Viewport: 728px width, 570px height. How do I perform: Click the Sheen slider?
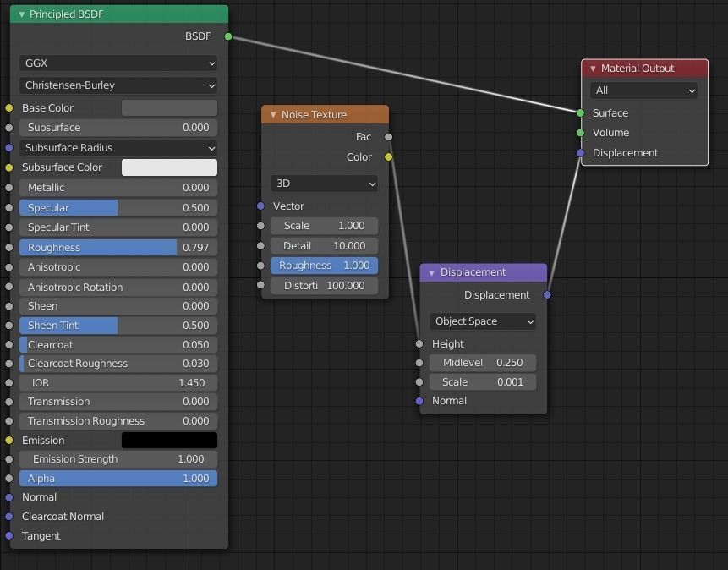click(118, 306)
